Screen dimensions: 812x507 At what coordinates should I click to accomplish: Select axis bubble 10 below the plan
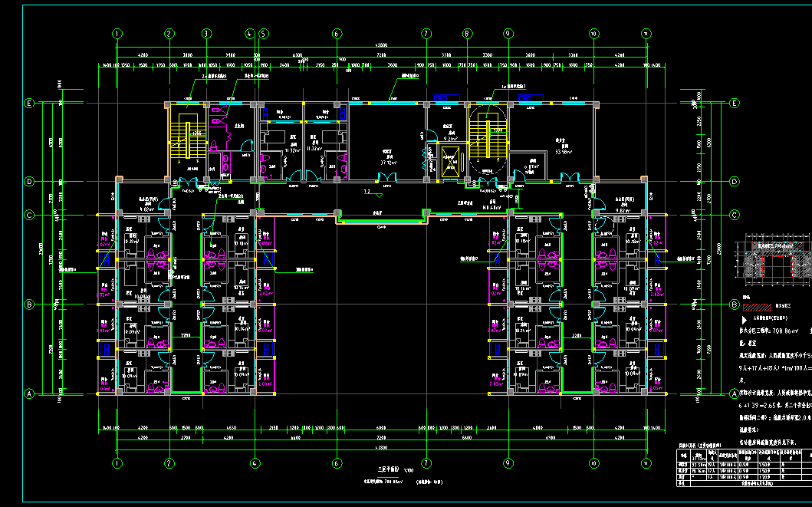click(594, 463)
